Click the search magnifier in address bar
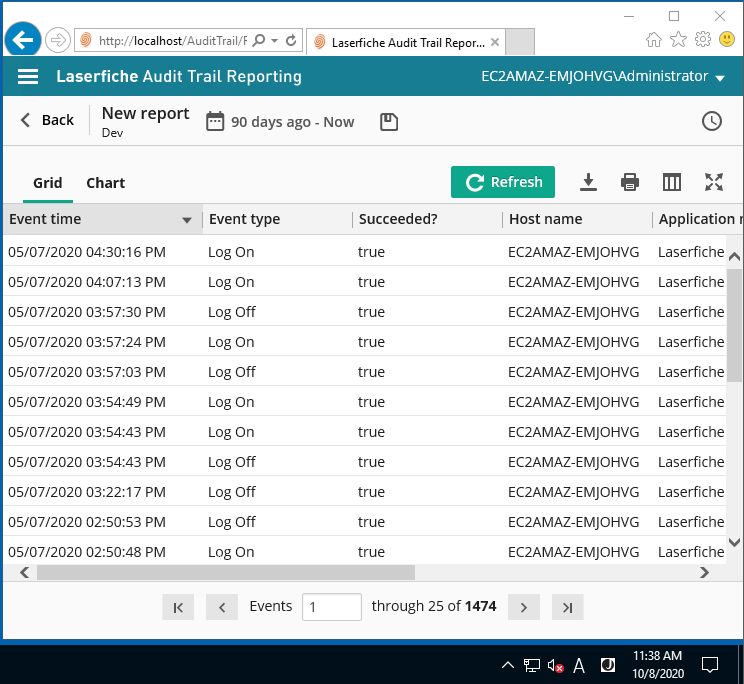This screenshot has width=744, height=684. point(259,40)
